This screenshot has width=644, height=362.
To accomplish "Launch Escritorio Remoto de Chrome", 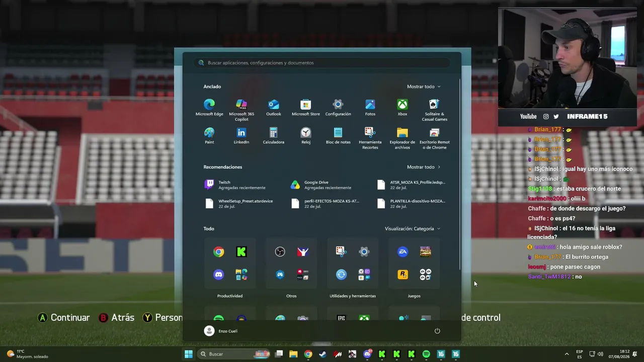I will 435,138.
